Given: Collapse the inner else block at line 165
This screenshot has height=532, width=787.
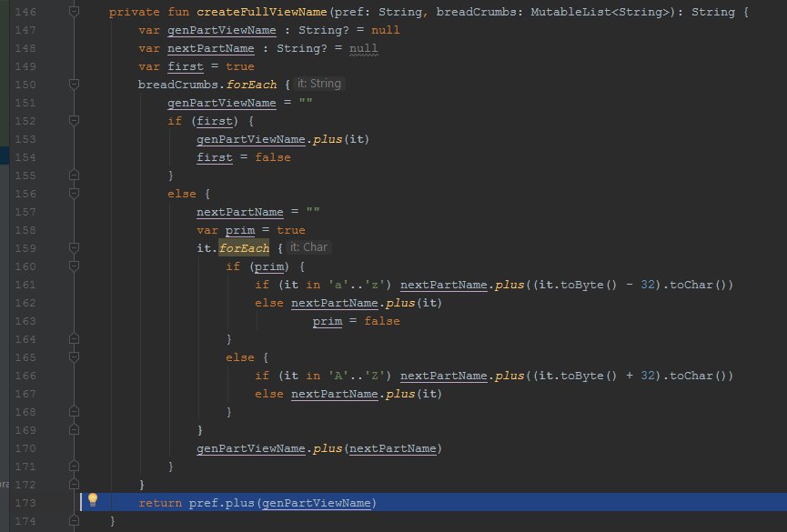Looking at the screenshot, I should coord(74,356).
